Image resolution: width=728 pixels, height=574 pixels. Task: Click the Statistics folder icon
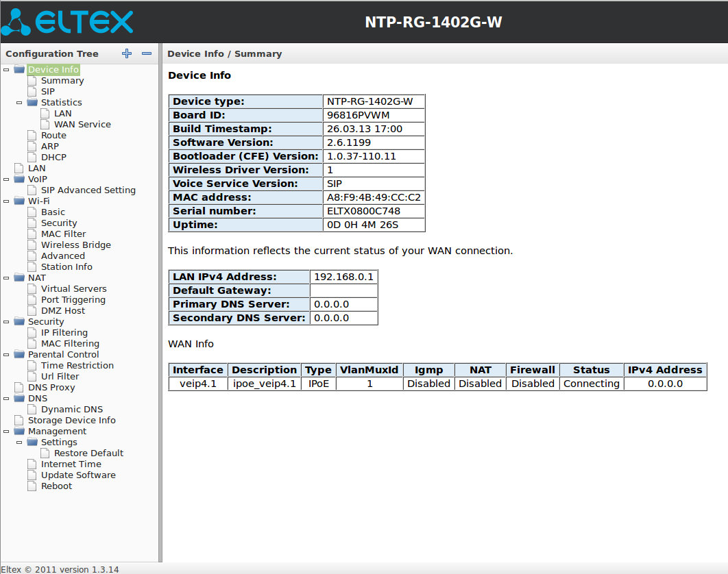tap(32, 103)
